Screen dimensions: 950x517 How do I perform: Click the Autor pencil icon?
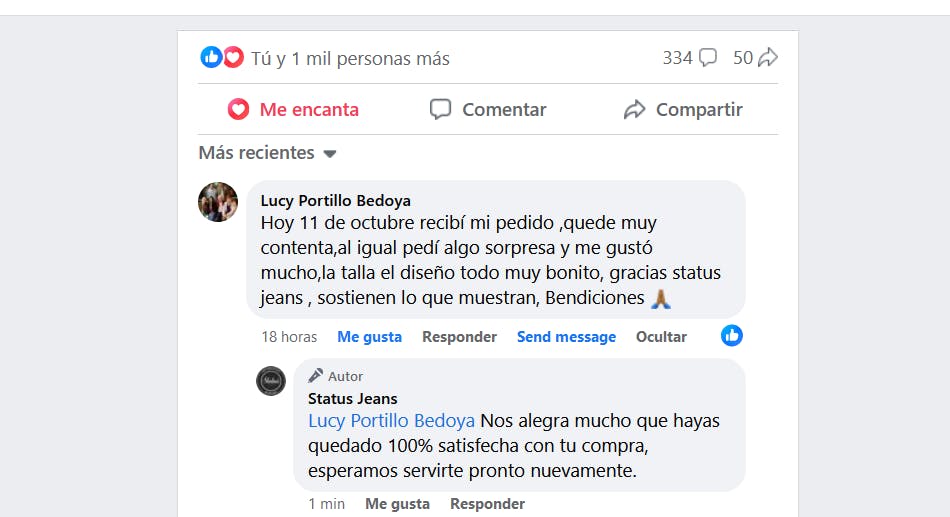pos(316,376)
